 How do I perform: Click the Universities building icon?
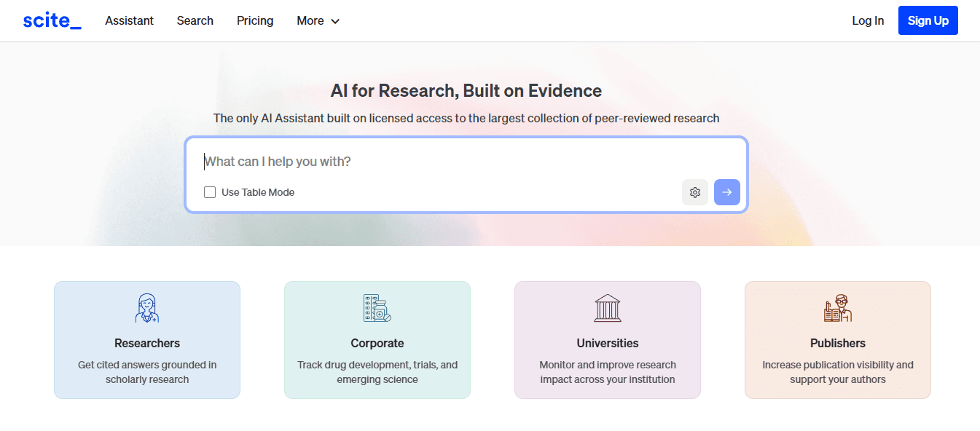[608, 308]
